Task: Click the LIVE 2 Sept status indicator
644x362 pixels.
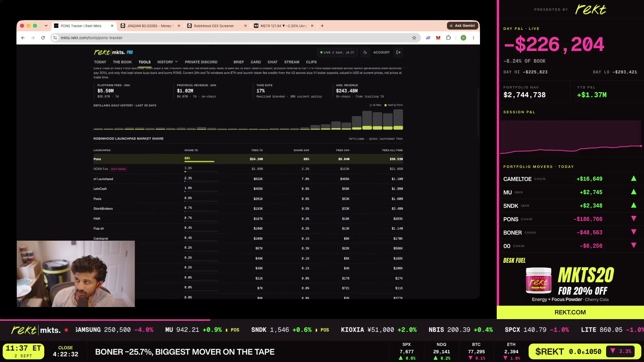Action: pos(337,53)
